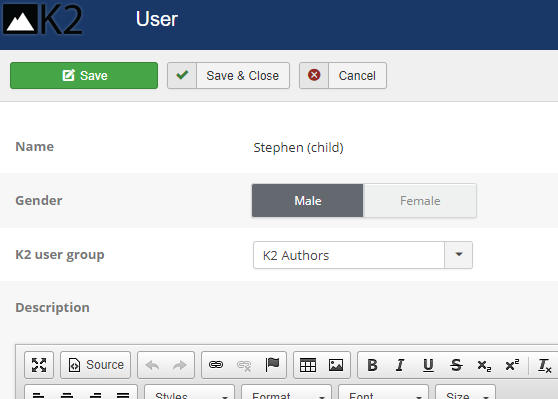Click the Description label
This screenshot has height=399, width=558.
click(x=52, y=308)
